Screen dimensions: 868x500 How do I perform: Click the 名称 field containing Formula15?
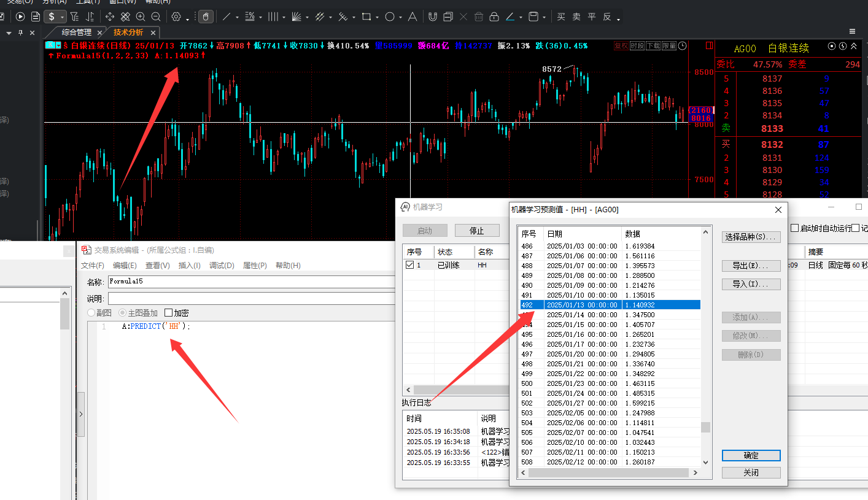click(x=252, y=282)
